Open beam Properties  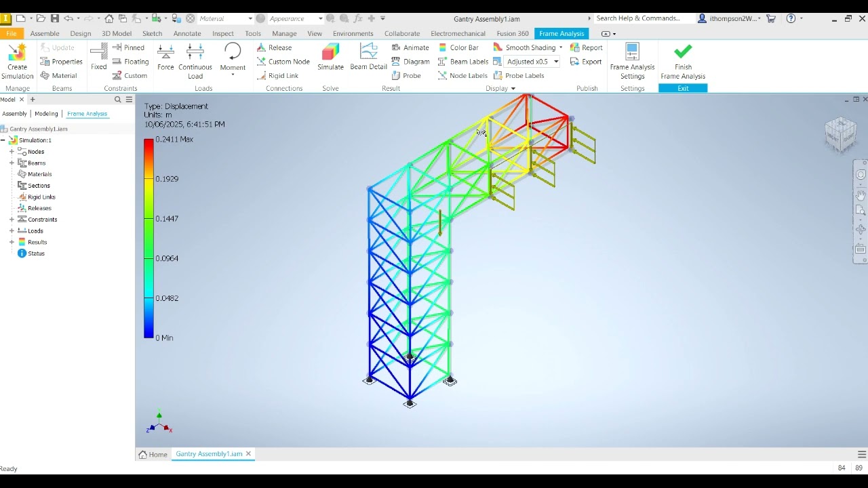[x=61, y=62]
